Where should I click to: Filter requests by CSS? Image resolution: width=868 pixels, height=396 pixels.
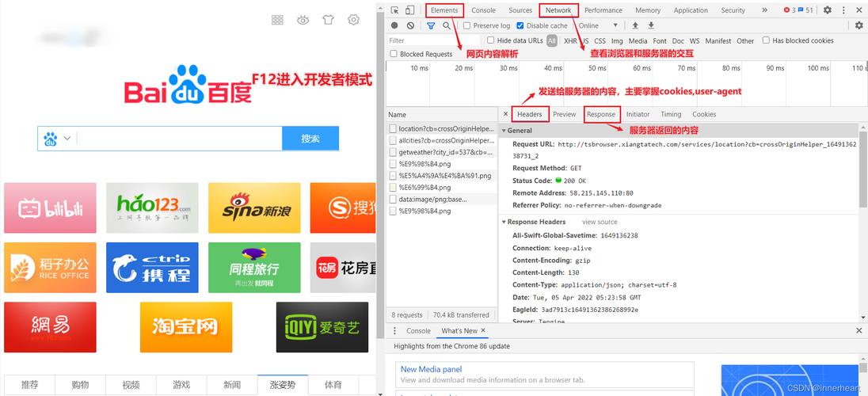pyautogui.click(x=600, y=41)
